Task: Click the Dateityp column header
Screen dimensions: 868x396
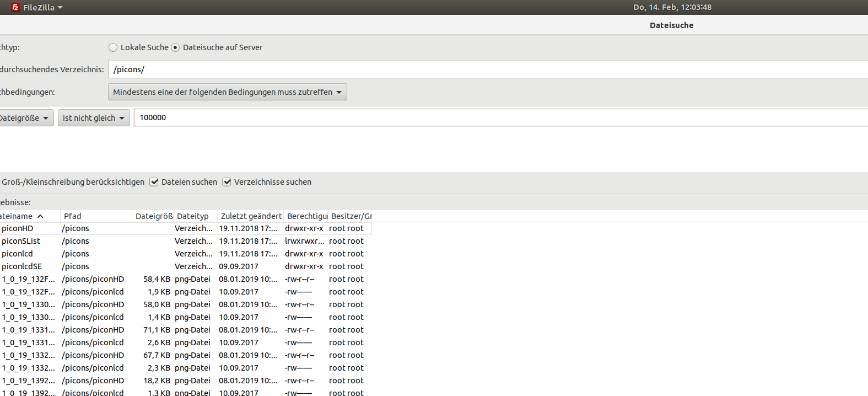Action: coord(193,216)
